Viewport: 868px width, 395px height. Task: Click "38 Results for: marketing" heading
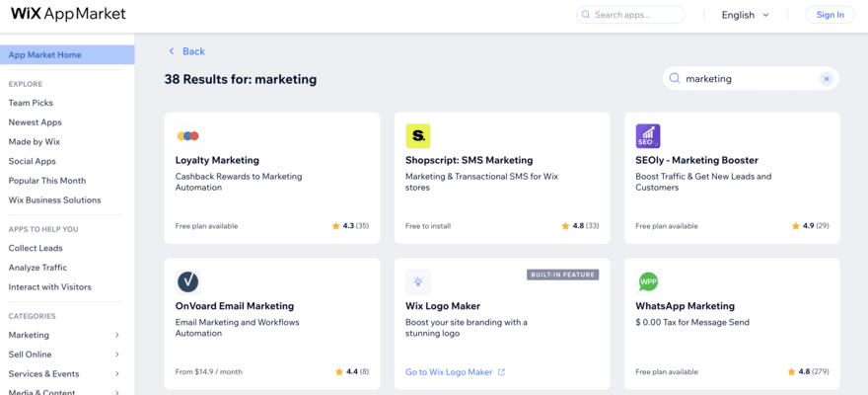tap(241, 79)
